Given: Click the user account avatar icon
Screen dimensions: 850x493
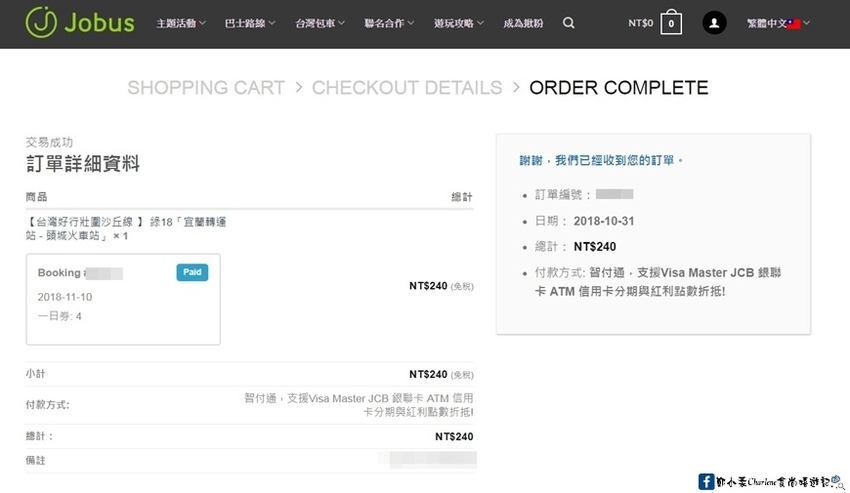Looking at the screenshot, I should 714,23.
